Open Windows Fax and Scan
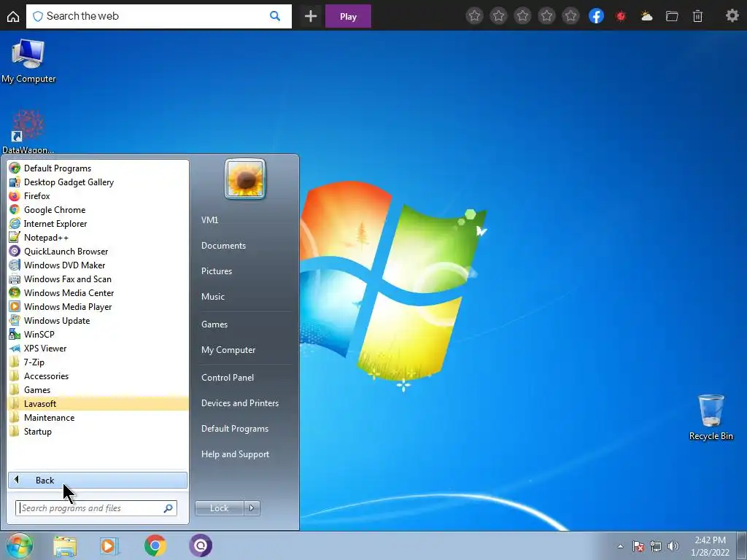747x560 pixels. tap(98, 279)
